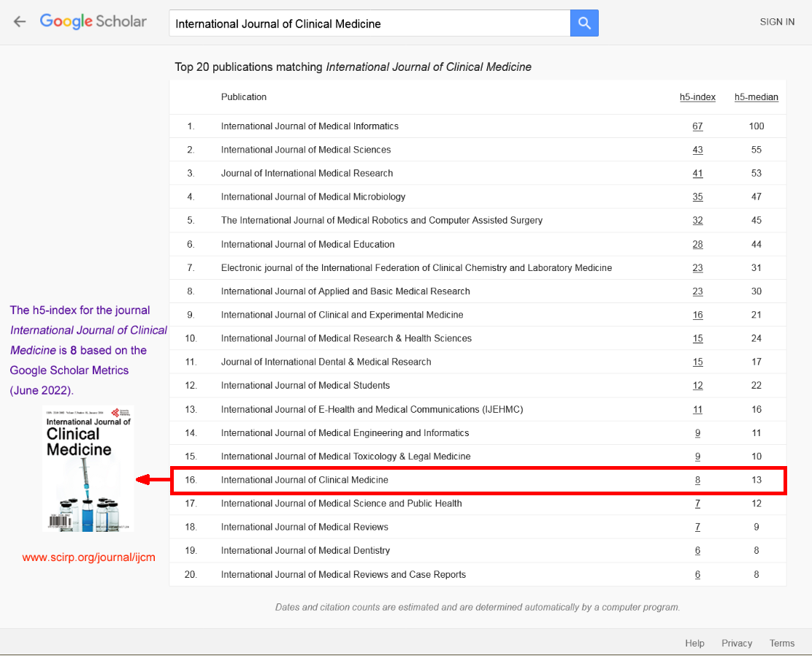
Task: Open the h5-index column header link
Action: pyautogui.click(x=697, y=97)
